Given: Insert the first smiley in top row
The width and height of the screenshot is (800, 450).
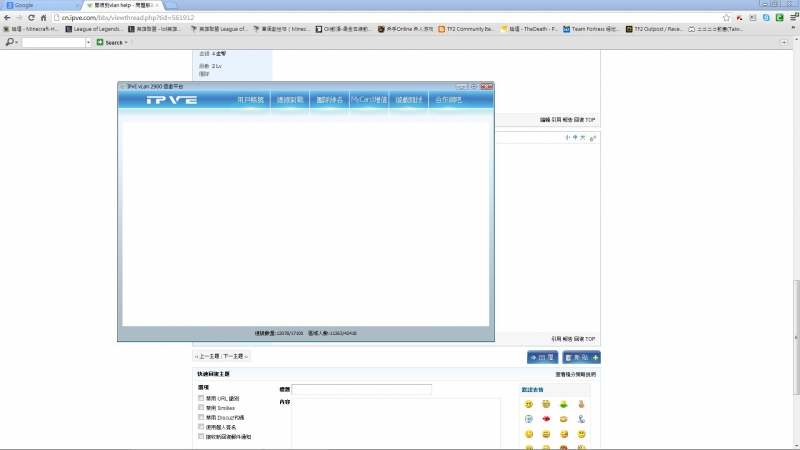Looking at the screenshot, I should click(529, 404).
